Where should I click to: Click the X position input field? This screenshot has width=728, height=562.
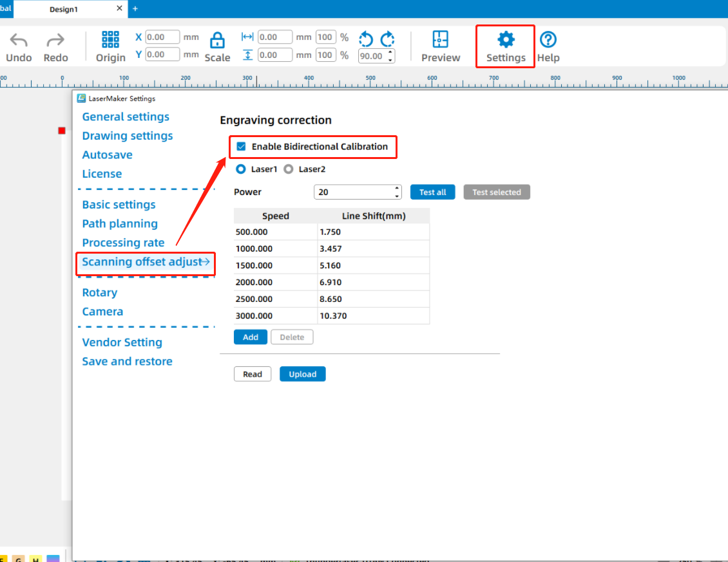tap(162, 37)
